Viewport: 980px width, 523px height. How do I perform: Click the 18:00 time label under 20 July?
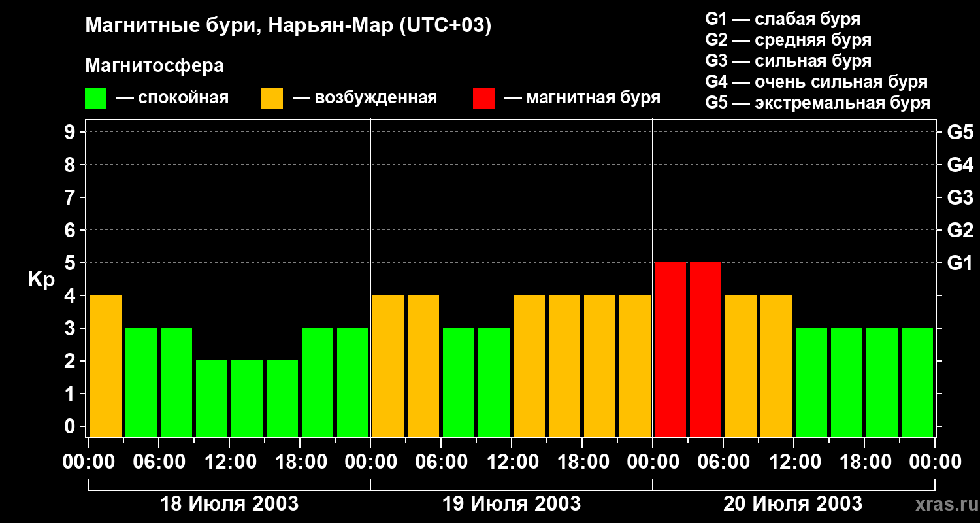(864, 462)
